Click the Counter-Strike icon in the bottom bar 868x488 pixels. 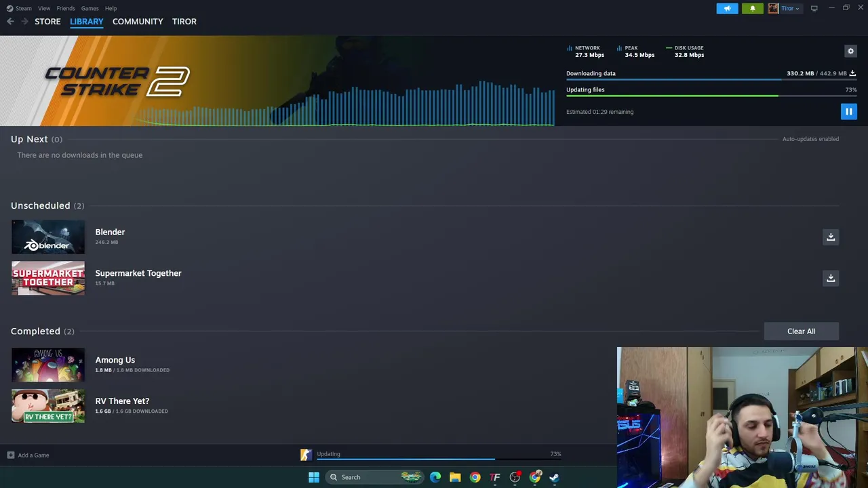306,455
